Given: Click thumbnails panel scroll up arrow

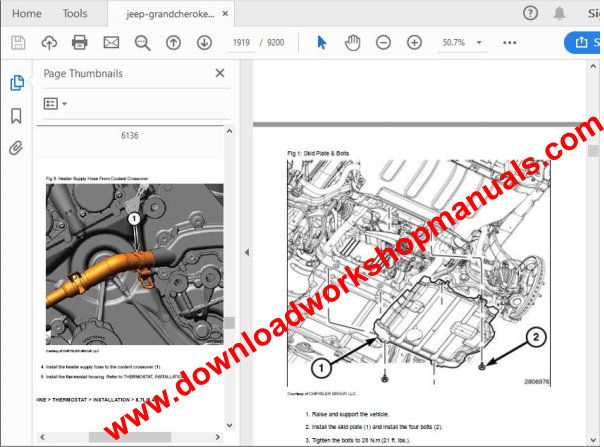Looking at the screenshot, I should (x=230, y=131).
